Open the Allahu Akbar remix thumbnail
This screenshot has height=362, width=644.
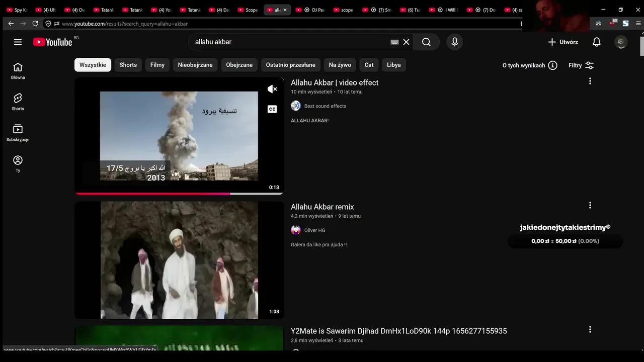pyautogui.click(x=179, y=260)
